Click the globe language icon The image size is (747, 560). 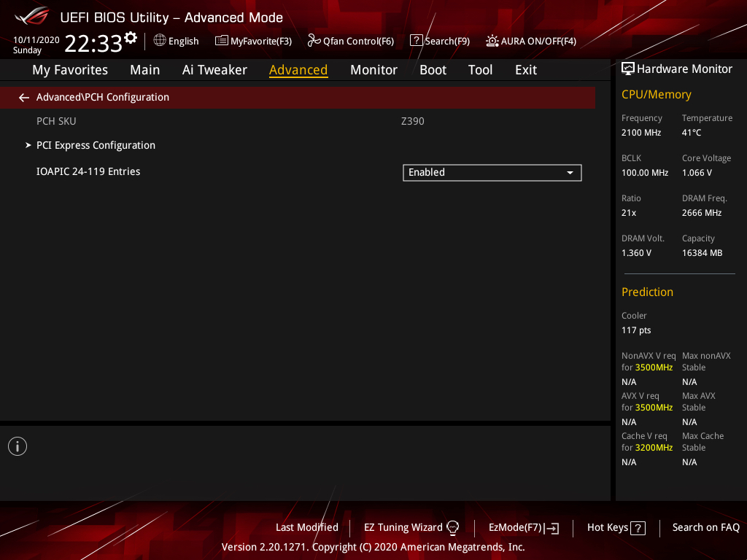[160, 41]
